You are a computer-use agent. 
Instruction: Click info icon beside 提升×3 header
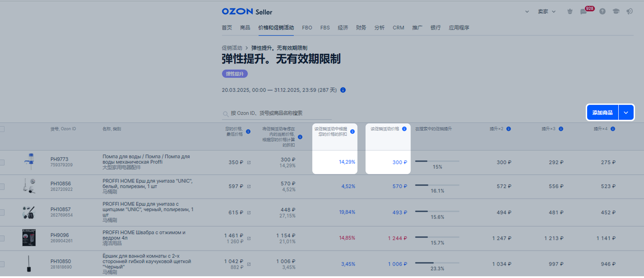point(561,129)
